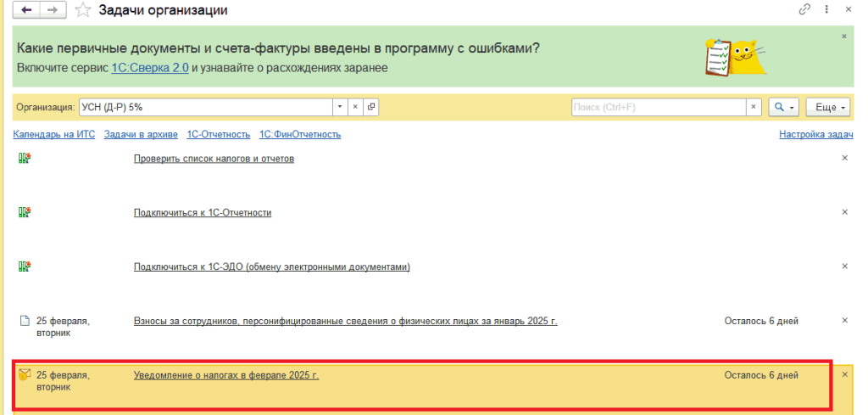The height and width of the screenshot is (415, 868).
Task: Open the 1С-Отчетность link
Action: click(218, 135)
